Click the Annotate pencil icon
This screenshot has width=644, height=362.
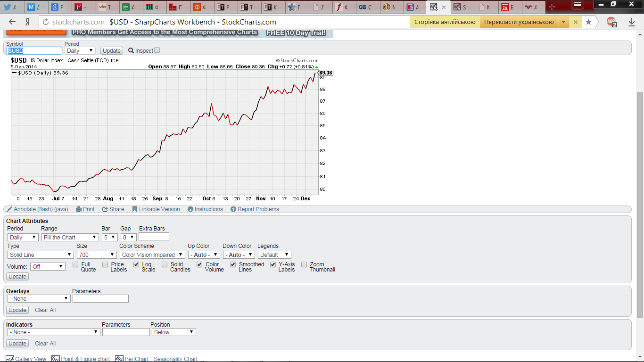coord(9,209)
